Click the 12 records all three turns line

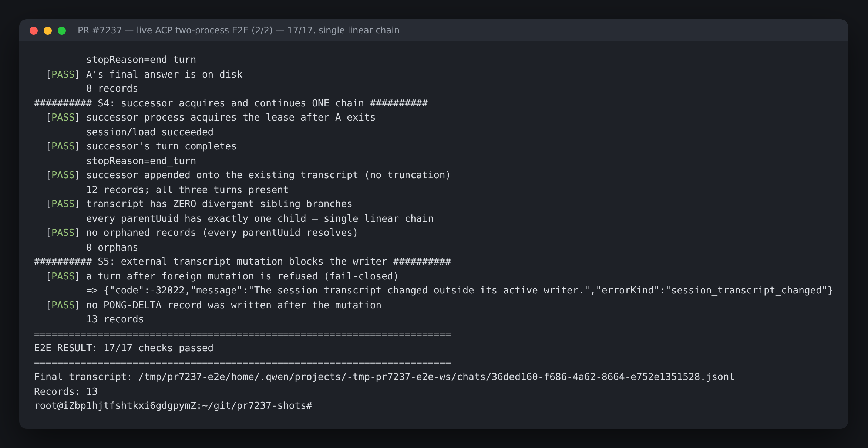pos(187,190)
